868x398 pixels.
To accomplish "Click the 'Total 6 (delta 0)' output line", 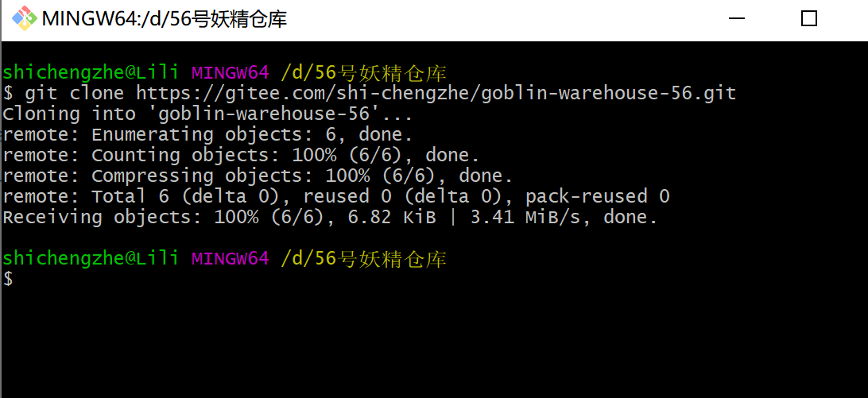I will [336, 196].
